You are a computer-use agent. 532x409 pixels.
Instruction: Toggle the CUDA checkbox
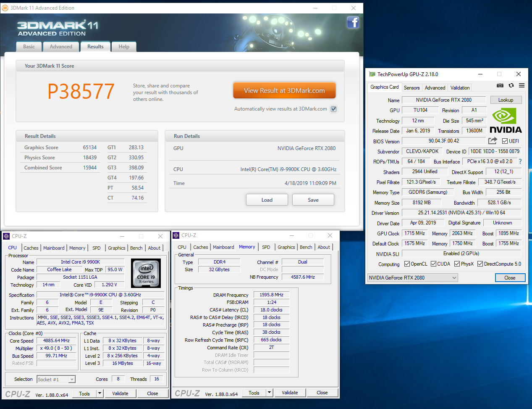(x=433, y=264)
